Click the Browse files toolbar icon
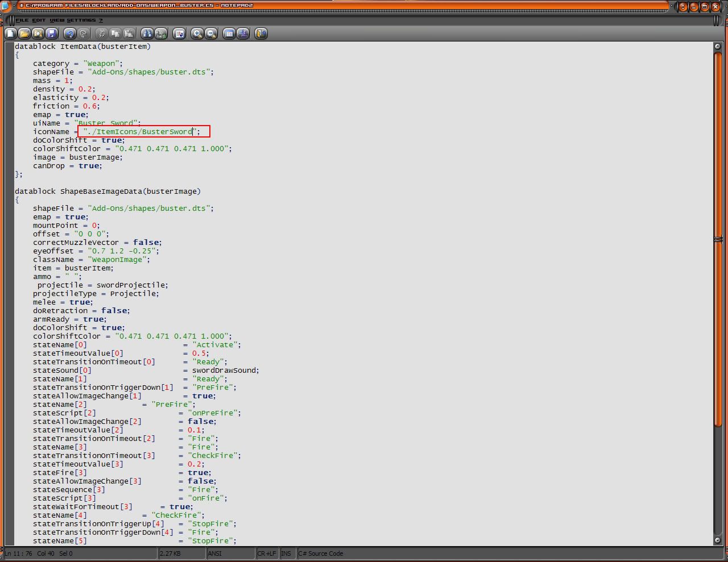This screenshot has height=562, width=728. (x=38, y=34)
